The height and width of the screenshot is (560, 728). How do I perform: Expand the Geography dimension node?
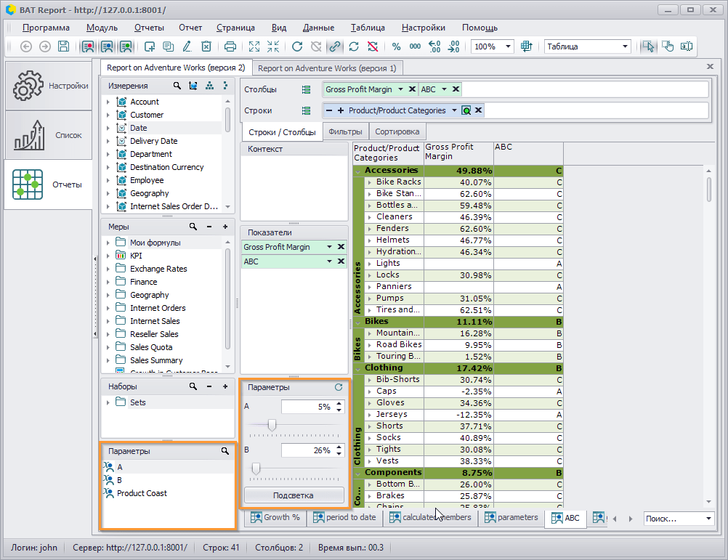click(x=108, y=193)
